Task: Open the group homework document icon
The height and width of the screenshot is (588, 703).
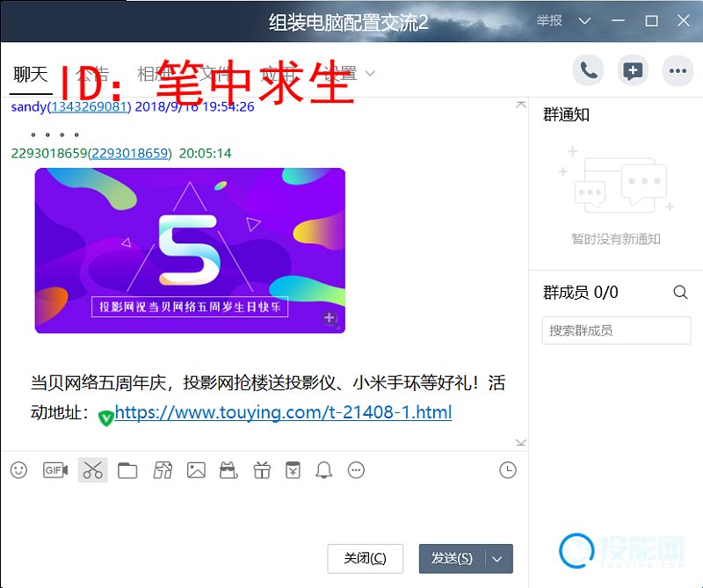Action: 163,470
